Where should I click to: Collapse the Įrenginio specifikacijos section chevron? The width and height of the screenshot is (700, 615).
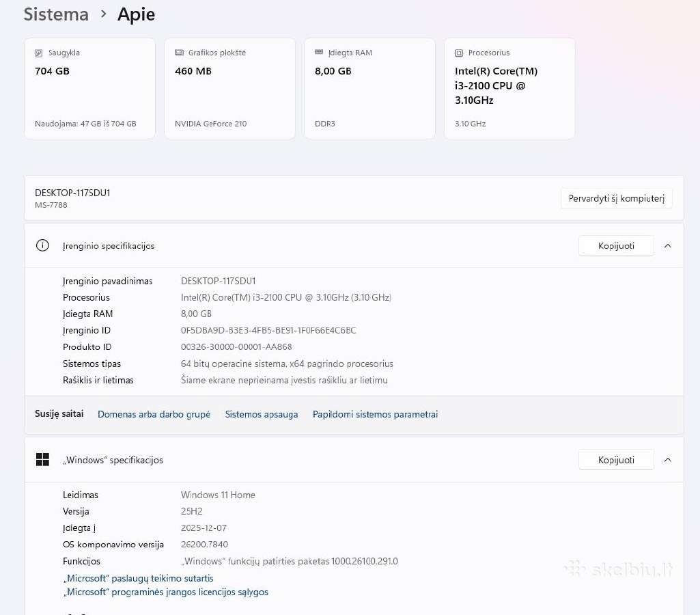[667, 245]
